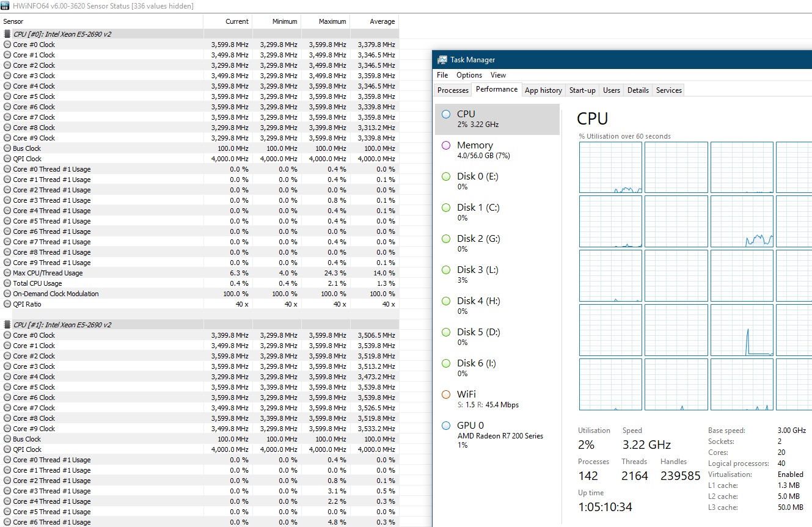The width and height of the screenshot is (812, 527).
Task: Go to the Services tab
Action: point(668,90)
